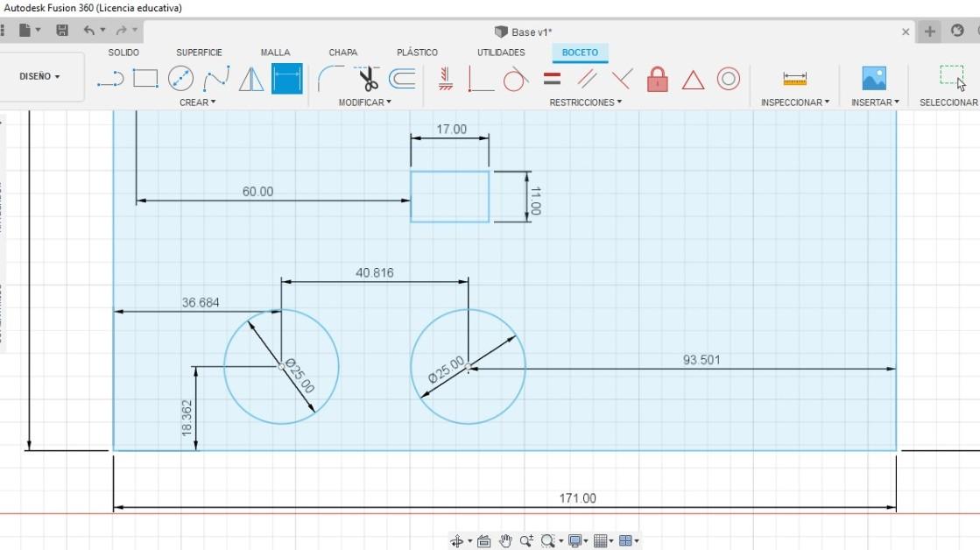The height and width of the screenshot is (550, 980).
Task: Select the Fillet tool
Action: click(x=331, y=79)
